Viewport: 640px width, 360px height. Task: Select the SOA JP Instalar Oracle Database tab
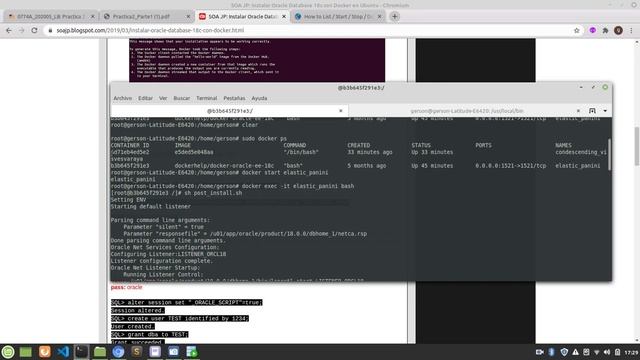242,16
